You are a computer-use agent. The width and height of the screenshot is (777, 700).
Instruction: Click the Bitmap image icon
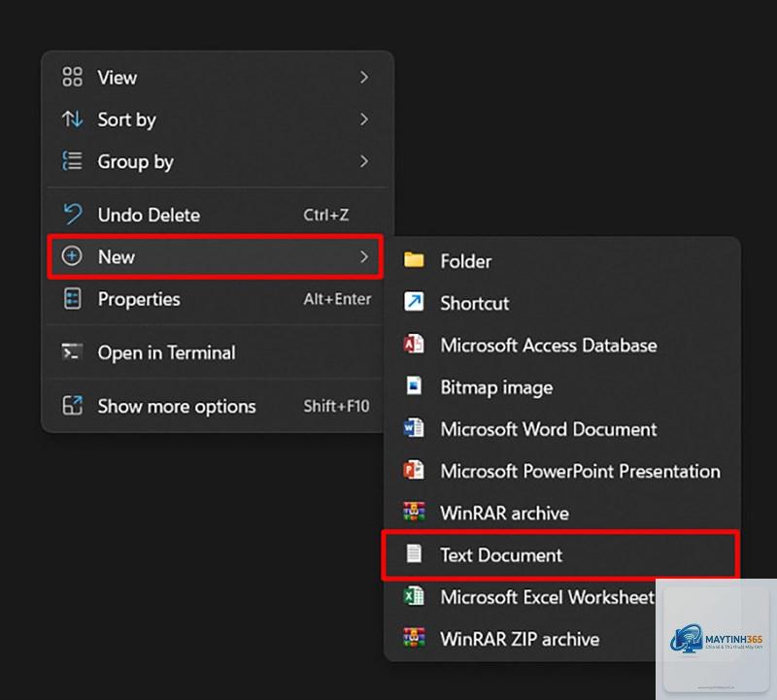[414, 385]
